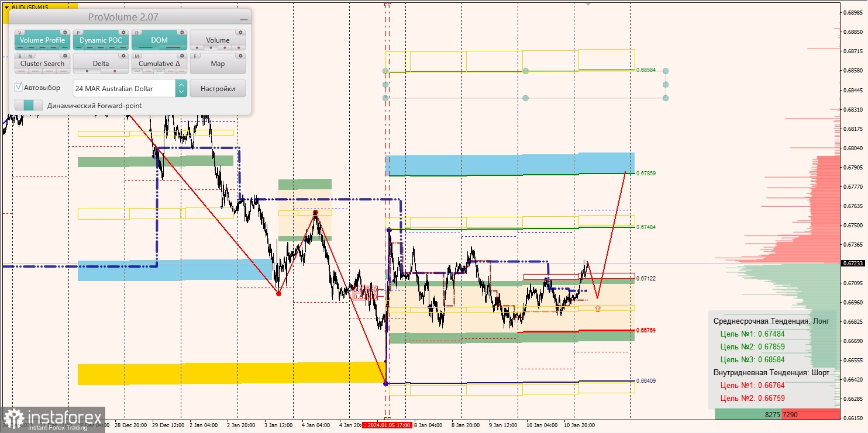Grab middle-right handle of selected rectangle
The height and width of the screenshot is (433, 868).
(666, 84)
